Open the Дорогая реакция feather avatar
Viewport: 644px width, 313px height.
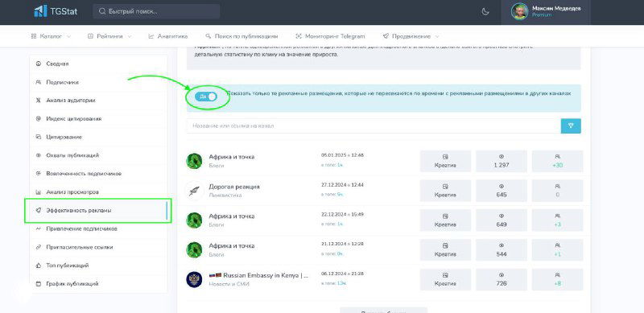[x=194, y=191]
